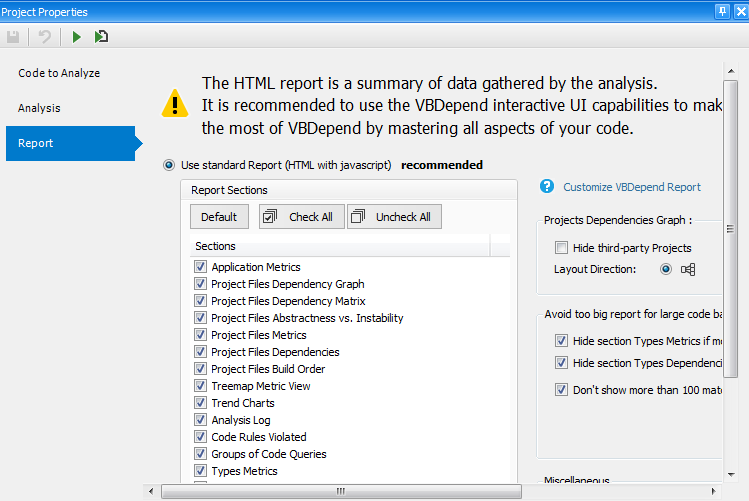Click the Default button
The image size is (749, 501).
point(219,217)
